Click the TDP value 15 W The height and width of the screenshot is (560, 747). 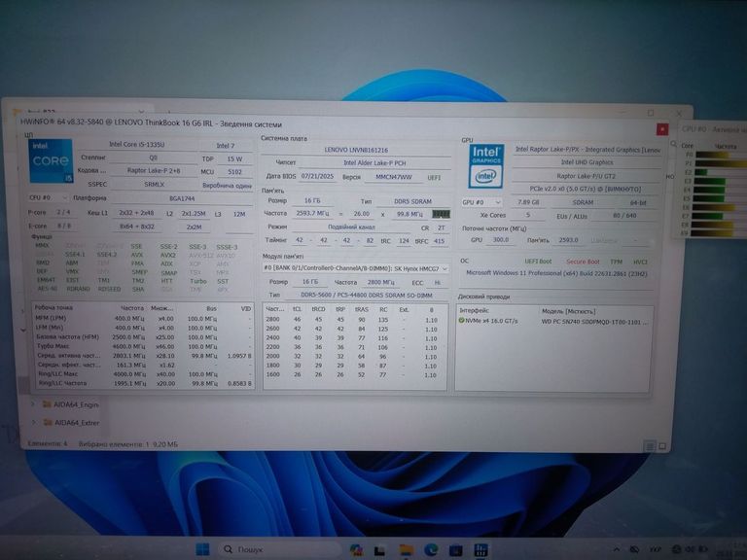click(x=234, y=159)
